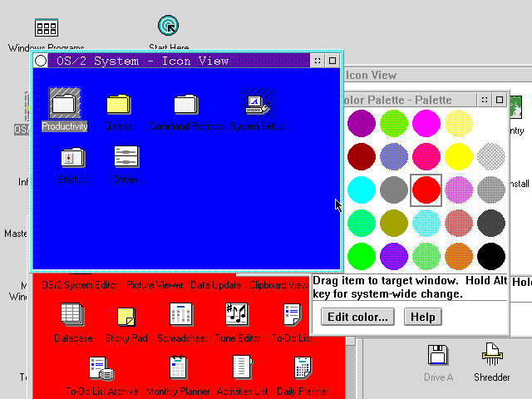
Task: Click the Help button in Color Palette
Action: click(x=423, y=317)
